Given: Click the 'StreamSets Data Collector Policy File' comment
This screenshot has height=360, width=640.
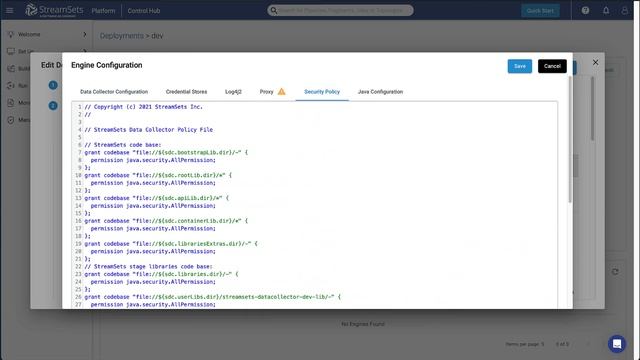Looking at the screenshot, I should tap(149, 130).
